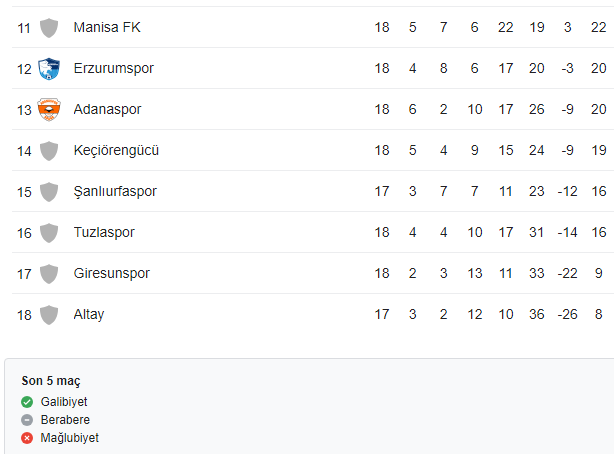Image resolution: width=614 pixels, height=454 pixels.
Task: Open the Adanaspor team link
Action: tap(107, 109)
